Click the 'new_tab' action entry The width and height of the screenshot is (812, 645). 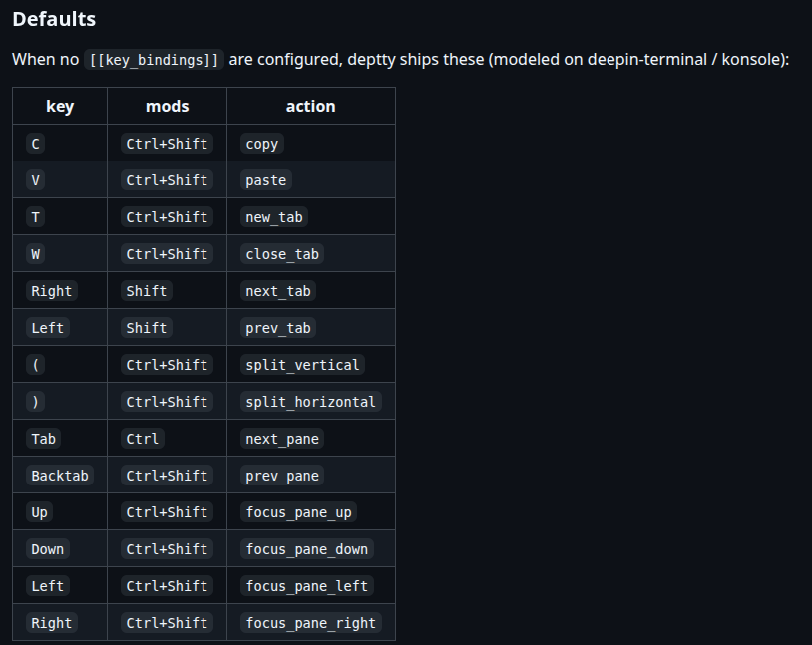tap(274, 217)
